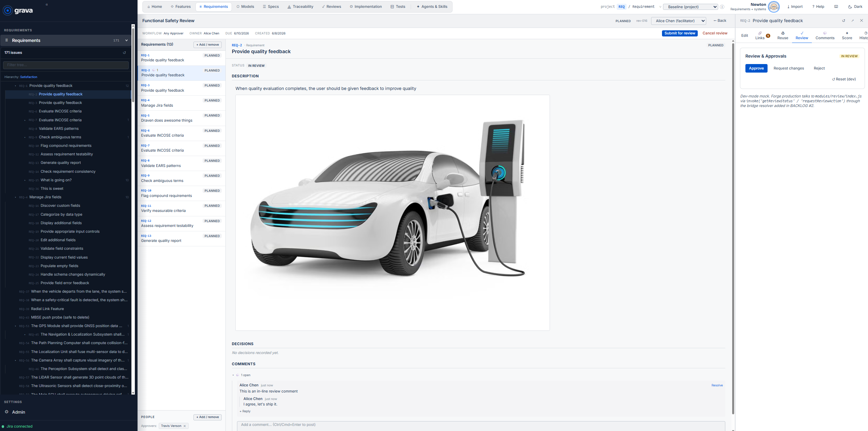Click Reset (dev) button
The width and height of the screenshot is (868, 431).
[844, 79]
